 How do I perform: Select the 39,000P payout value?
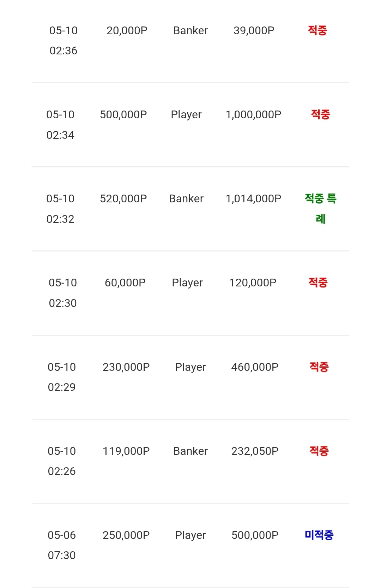click(254, 31)
